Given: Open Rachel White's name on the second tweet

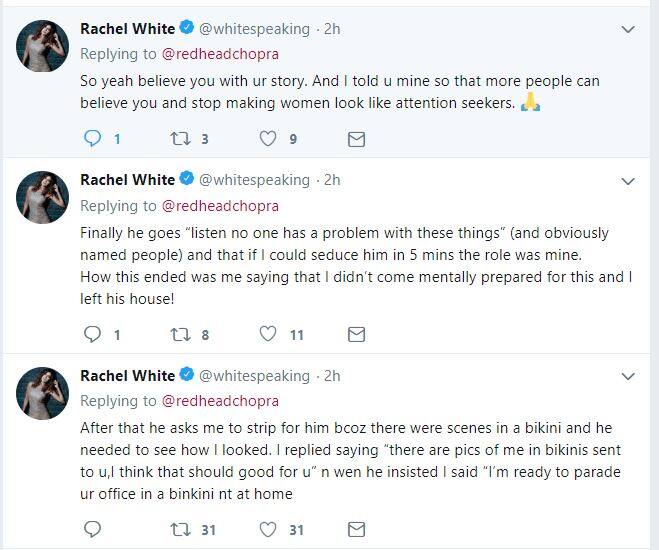Looking at the screenshot, I should 127,180.
